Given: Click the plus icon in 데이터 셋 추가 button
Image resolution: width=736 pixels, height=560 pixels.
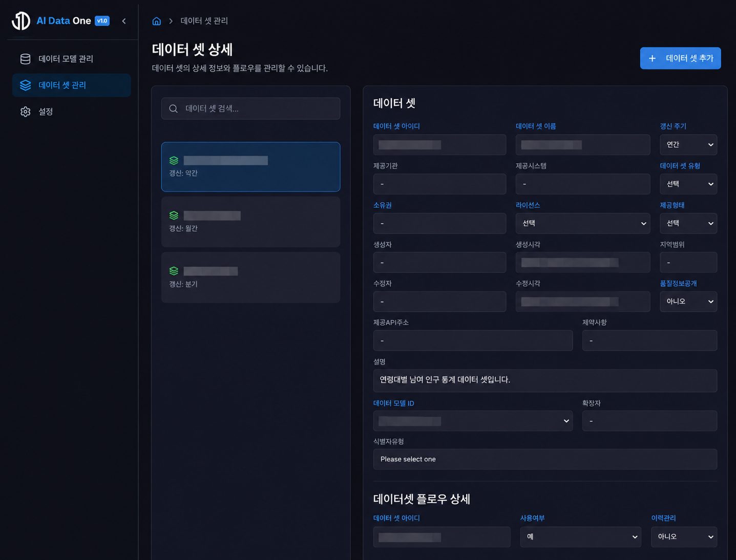Looking at the screenshot, I should [652, 58].
